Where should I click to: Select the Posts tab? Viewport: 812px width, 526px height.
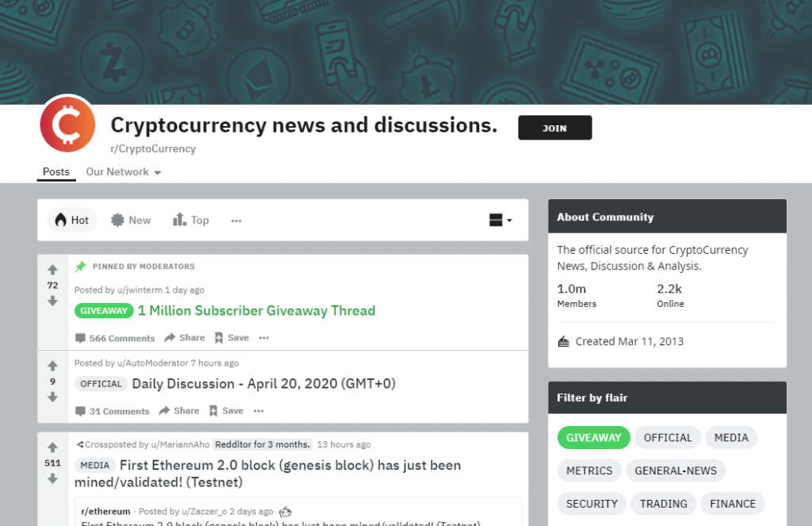pos(56,171)
